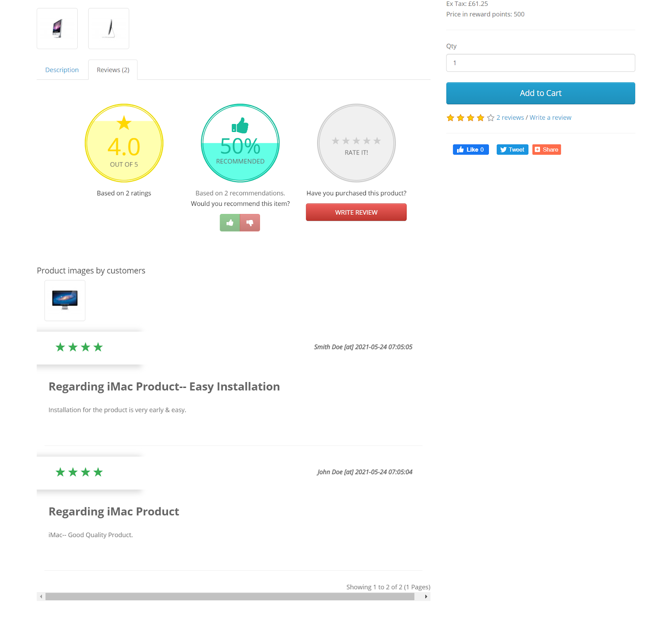Open the Share options button
This screenshot has height=617, width=672.
pyautogui.click(x=546, y=149)
